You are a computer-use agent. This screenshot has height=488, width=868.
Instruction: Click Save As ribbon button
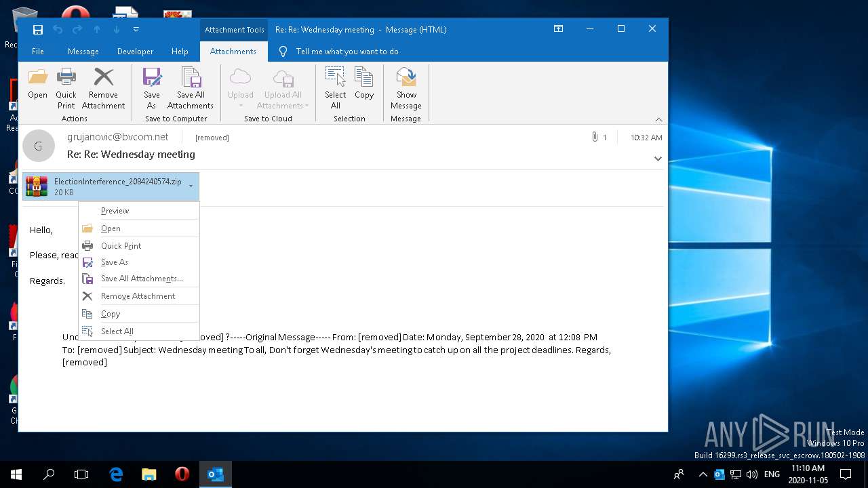(x=152, y=88)
